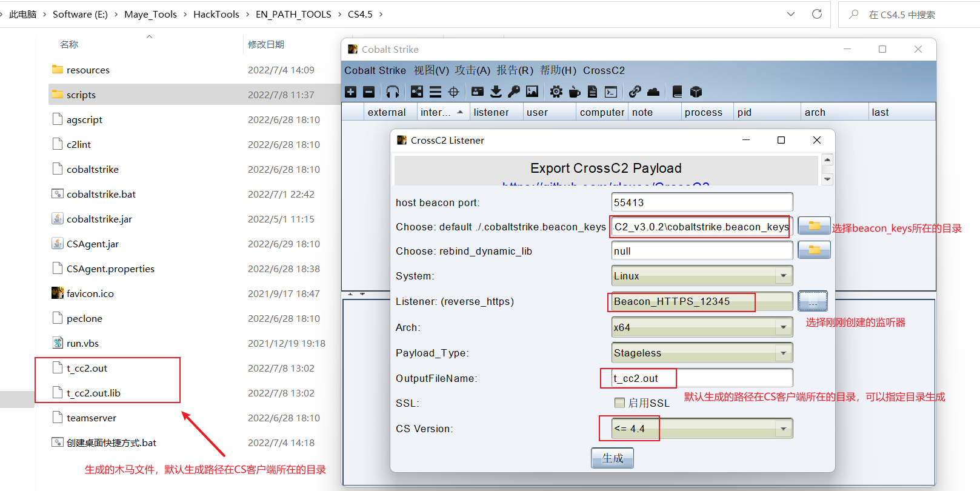Switch to pivot graph view icon

417,92
